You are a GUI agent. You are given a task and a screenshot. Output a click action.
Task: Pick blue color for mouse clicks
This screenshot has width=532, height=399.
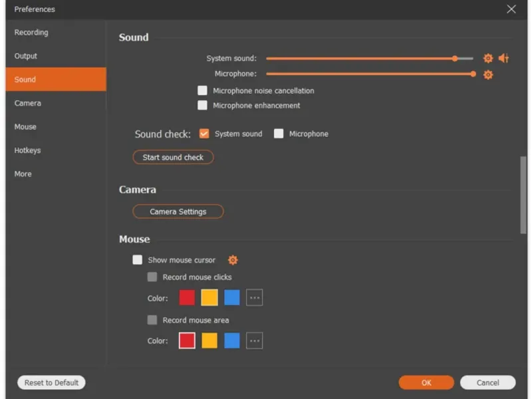[x=232, y=297]
